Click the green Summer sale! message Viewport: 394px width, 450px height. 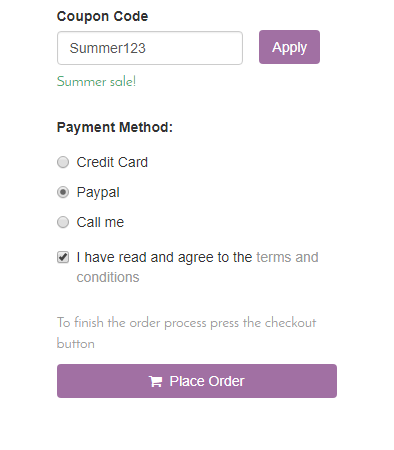(96, 82)
